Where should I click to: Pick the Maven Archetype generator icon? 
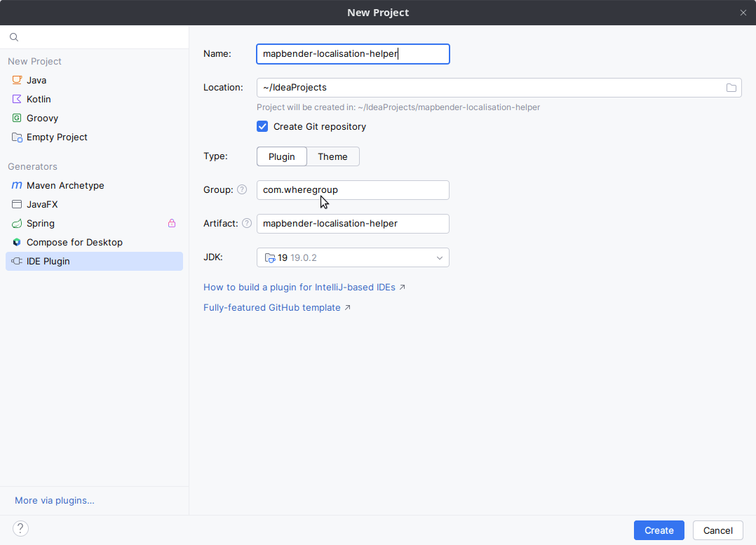(17, 185)
